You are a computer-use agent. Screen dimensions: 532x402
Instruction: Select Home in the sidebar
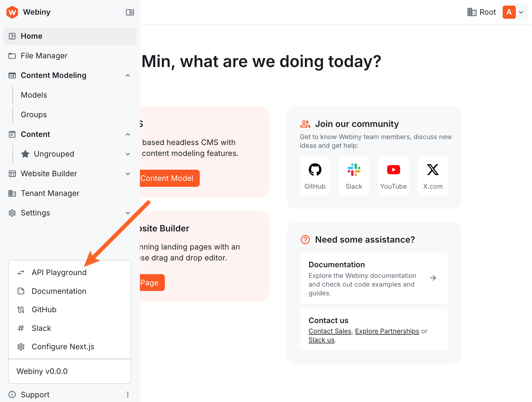(31, 36)
